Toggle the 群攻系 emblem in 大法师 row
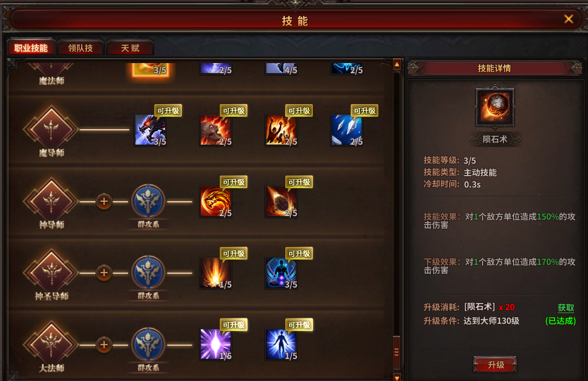588x381 pixels. click(x=148, y=345)
